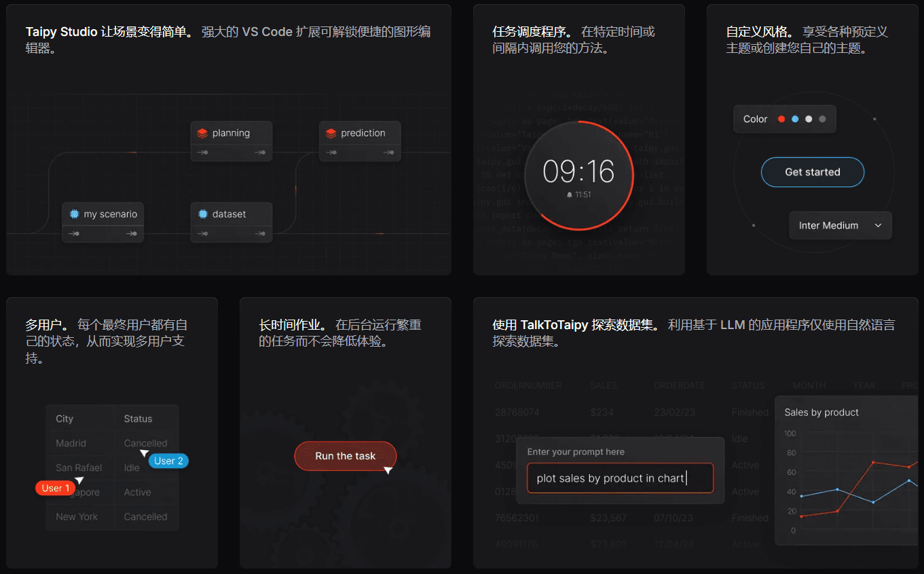Click the 23/02/23 order date
This screenshot has height=574, width=924.
[674, 412]
